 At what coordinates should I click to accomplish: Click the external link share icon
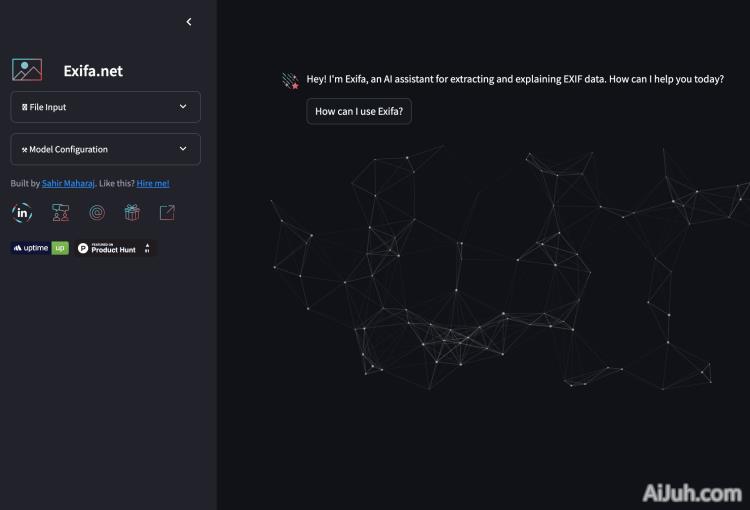(x=167, y=213)
